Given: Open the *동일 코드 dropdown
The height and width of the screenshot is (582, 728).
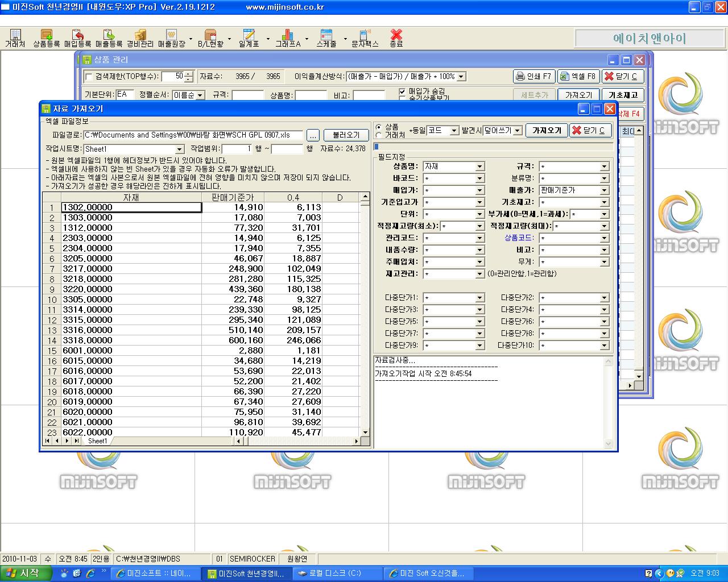Looking at the screenshot, I should [454, 131].
